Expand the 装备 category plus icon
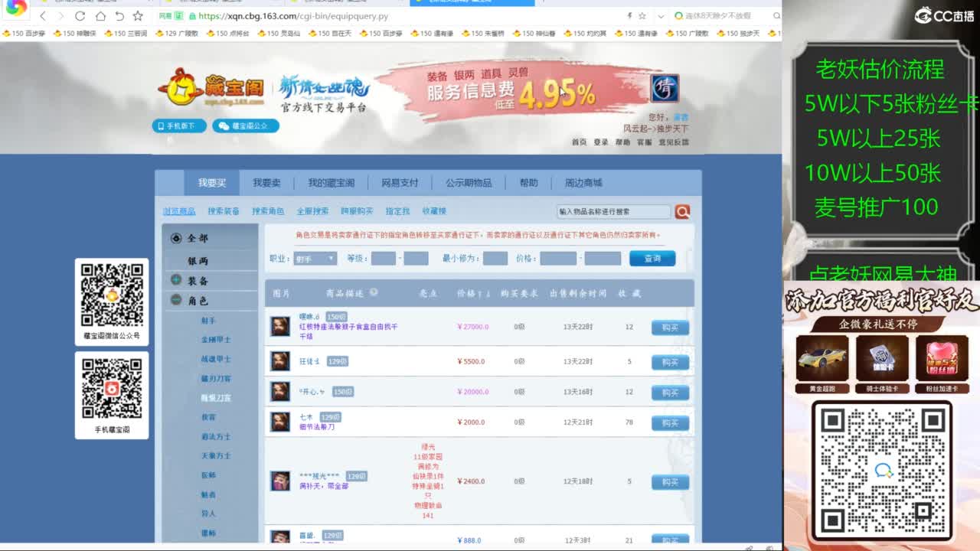This screenshot has width=980, height=551. click(x=176, y=281)
